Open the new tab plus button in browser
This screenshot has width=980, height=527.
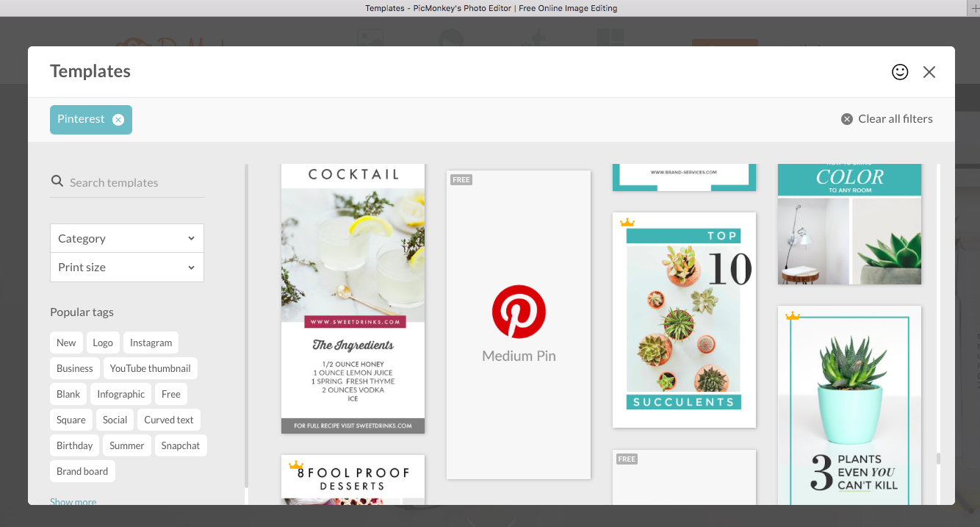pyautogui.click(x=974, y=8)
